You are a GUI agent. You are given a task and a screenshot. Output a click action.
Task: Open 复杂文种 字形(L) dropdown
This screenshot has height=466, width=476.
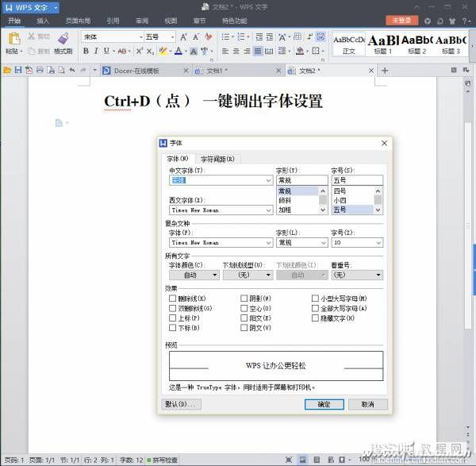[x=324, y=243]
